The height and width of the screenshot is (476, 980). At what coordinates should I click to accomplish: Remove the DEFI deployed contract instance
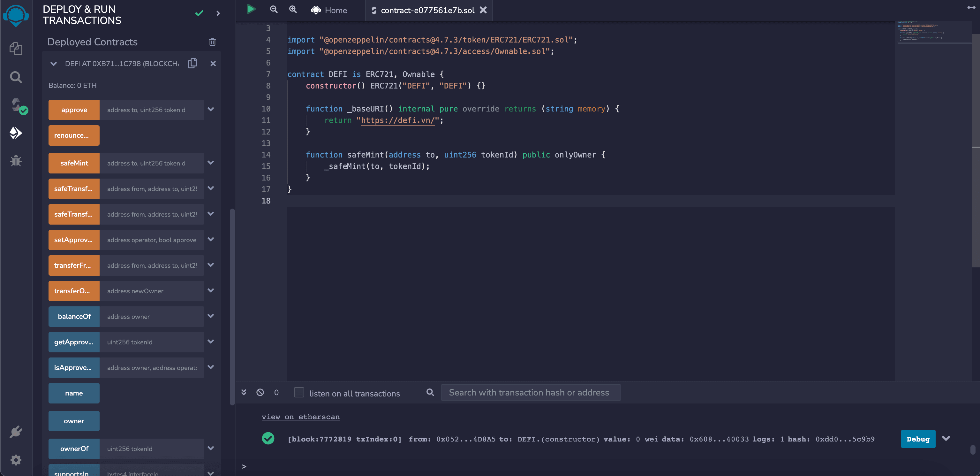pyautogui.click(x=213, y=64)
